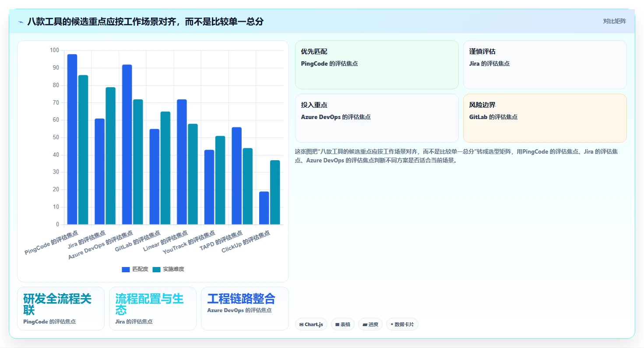Open the 谨慎评估 Jira card
This screenshot has width=644, height=348.
tap(545, 65)
